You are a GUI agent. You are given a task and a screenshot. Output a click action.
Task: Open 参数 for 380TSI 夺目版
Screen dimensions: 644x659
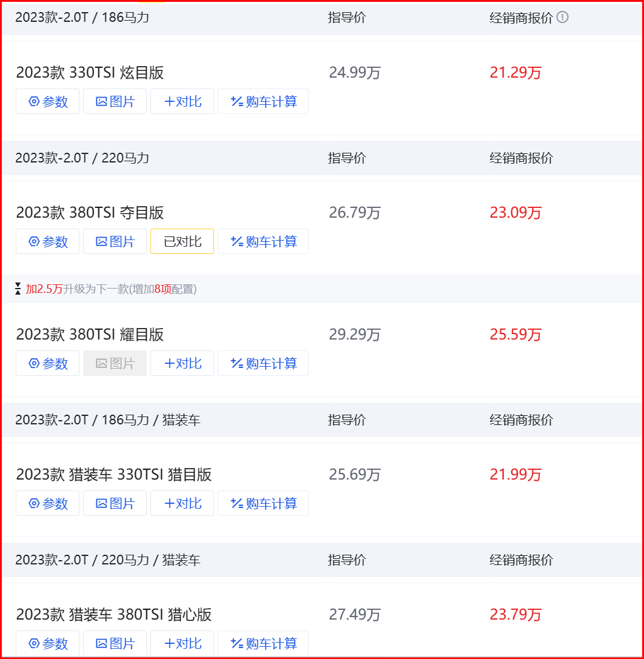pos(47,241)
